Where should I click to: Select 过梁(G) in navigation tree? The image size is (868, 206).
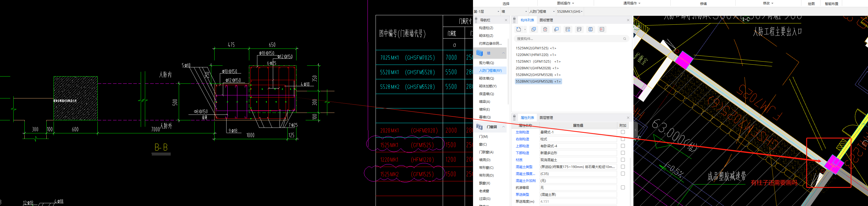pyautogui.click(x=485, y=199)
